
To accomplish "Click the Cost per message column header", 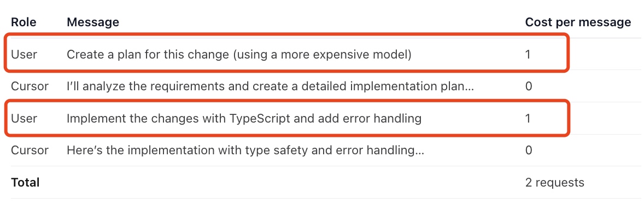I will pos(578,22).
